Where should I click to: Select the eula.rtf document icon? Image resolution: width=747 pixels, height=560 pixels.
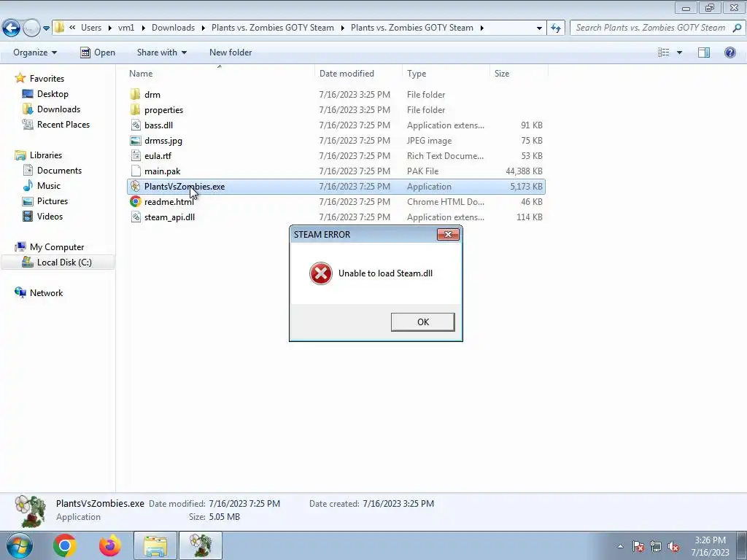[x=135, y=156]
